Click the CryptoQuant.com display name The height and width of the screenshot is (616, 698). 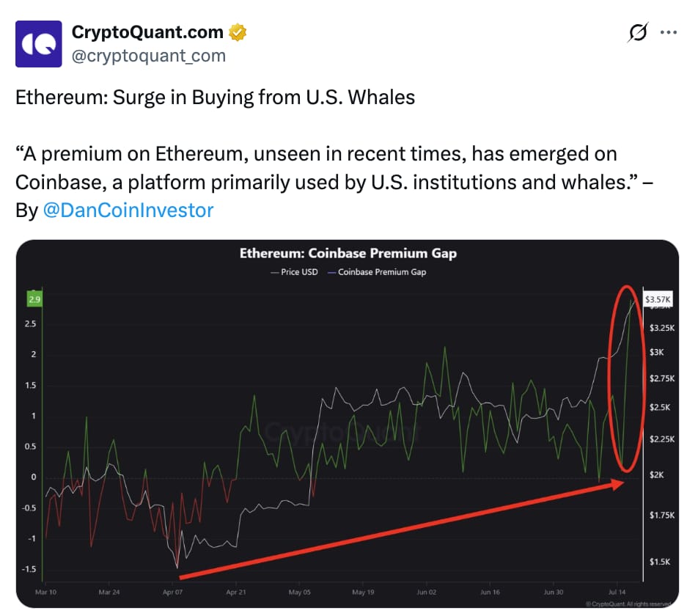click(147, 32)
